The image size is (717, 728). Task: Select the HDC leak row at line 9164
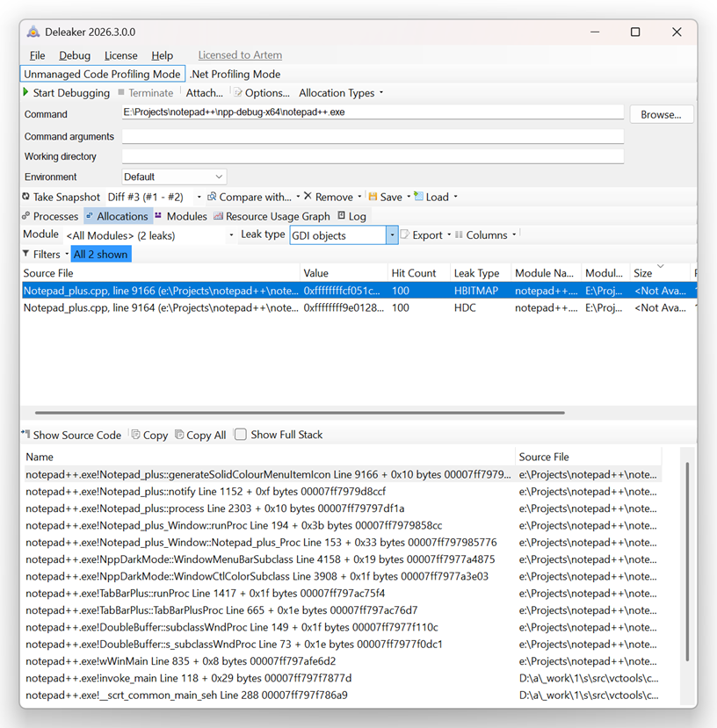(x=358, y=308)
